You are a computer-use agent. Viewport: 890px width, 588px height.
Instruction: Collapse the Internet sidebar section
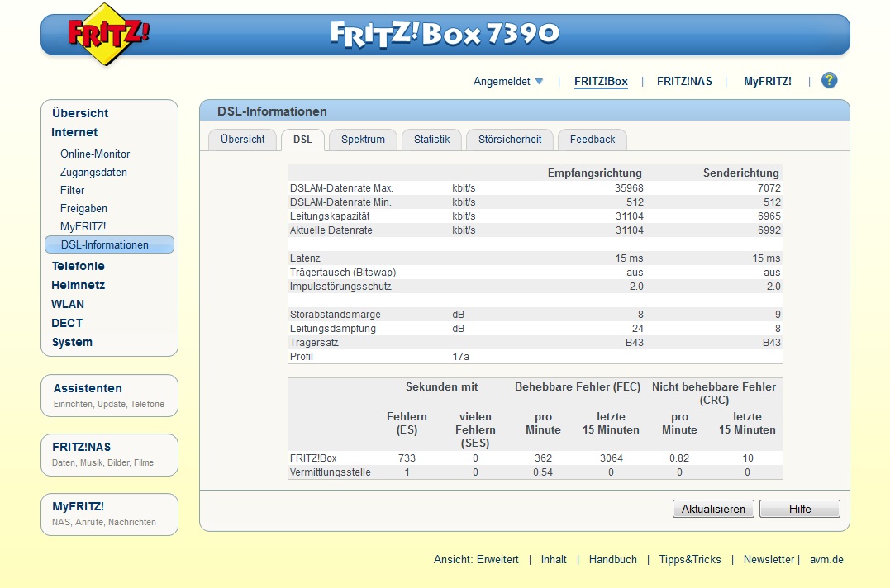point(74,132)
